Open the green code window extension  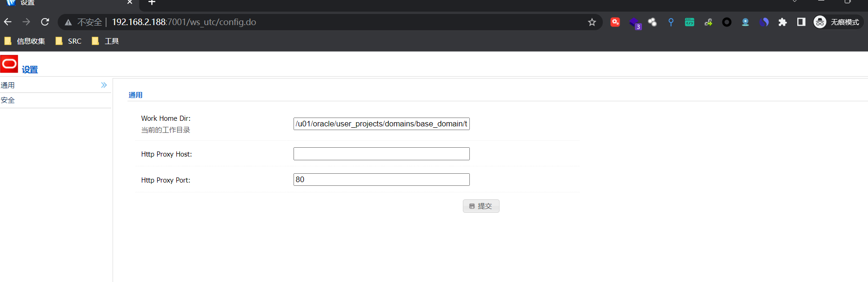click(x=689, y=22)
